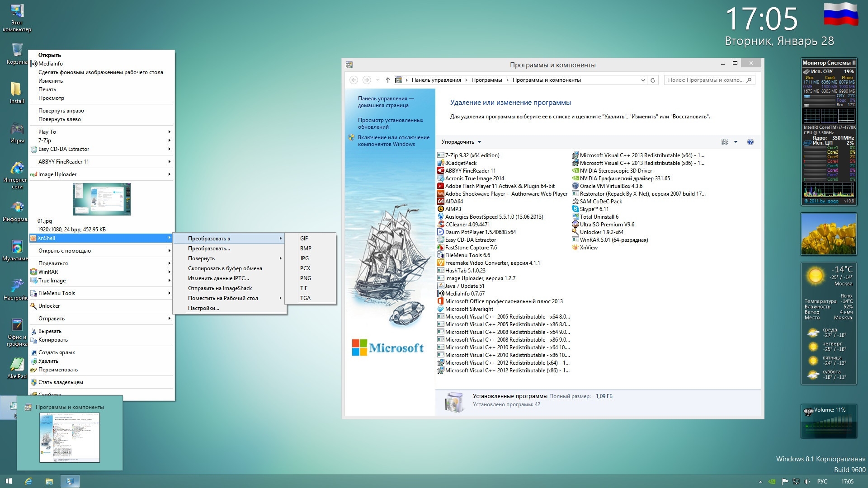This screenshot has height=488, width=868.
Task: Open Просмотр установленных обновлений link
Action: [x=391, y=123]
